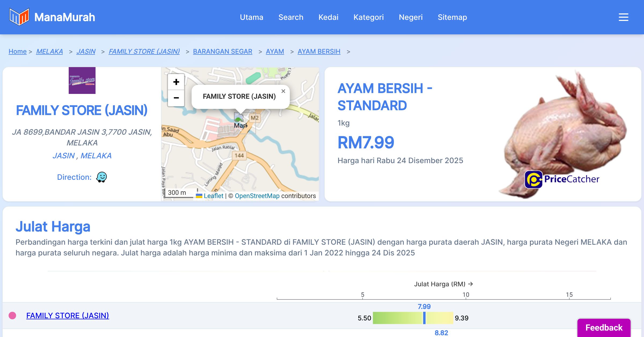Open the hamburger menu
The width and height of the screenshot is (644, 337).
tap(623, 17)
